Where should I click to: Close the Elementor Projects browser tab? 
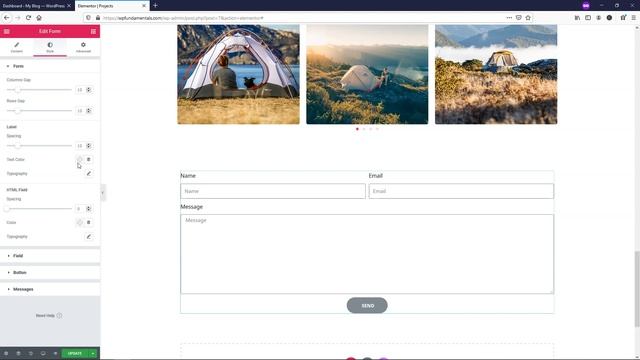pos(144,6)
